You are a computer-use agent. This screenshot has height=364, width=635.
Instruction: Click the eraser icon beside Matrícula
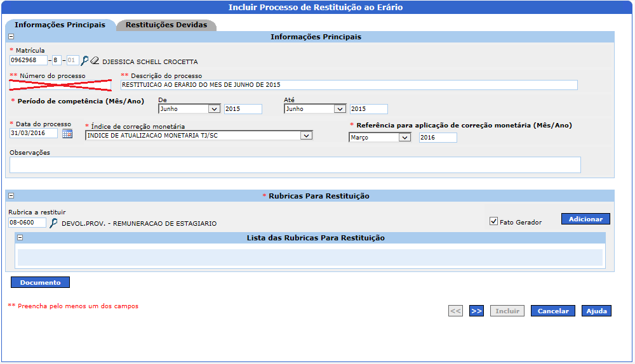(95, 61)
